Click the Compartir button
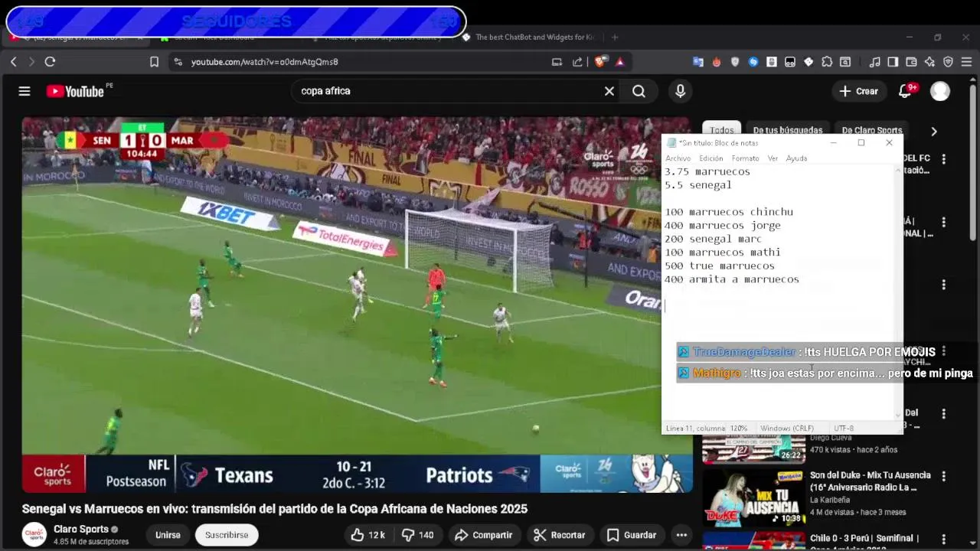980x551 pixels. point(483,535)
